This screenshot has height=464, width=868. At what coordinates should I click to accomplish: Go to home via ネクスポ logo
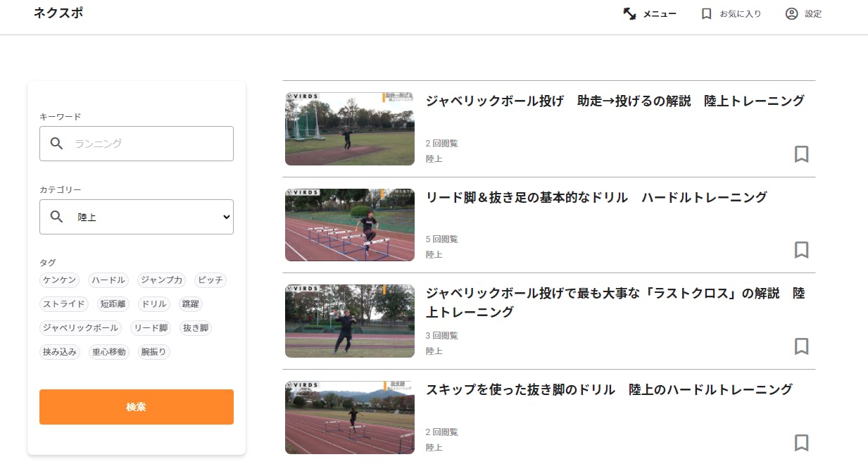point(58,13)
